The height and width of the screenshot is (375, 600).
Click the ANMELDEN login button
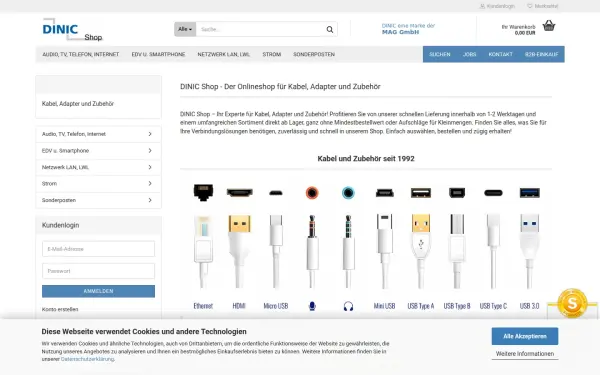pos(98,291)
